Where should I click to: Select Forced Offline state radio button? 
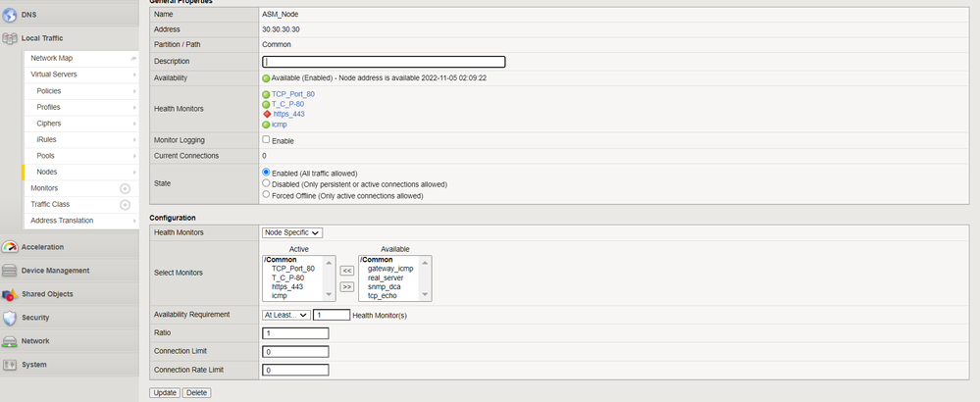pos(266,195)
